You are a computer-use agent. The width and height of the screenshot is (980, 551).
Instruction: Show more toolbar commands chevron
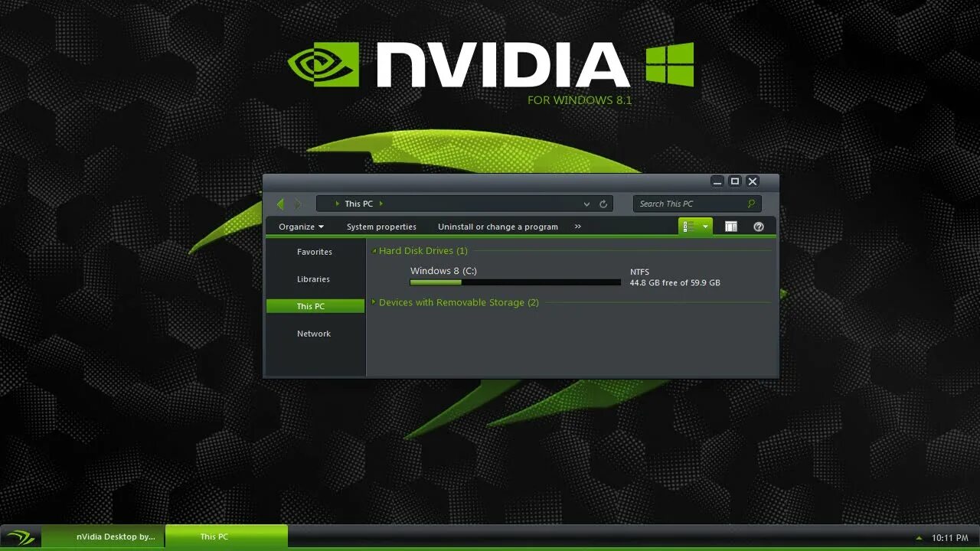coord(577,227)
